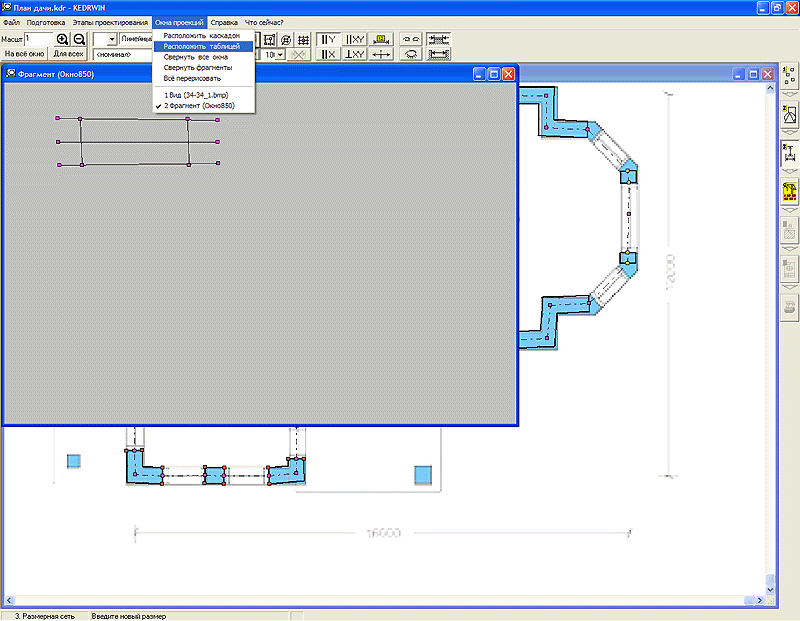Toggle checked item 2 Фрагмент (Окно850)

(203, 106)
